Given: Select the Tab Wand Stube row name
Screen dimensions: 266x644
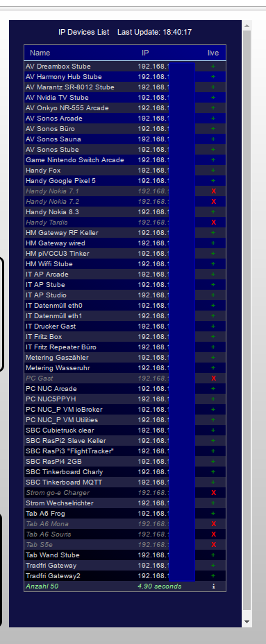Looking at the screenshot, I should 53,555.
